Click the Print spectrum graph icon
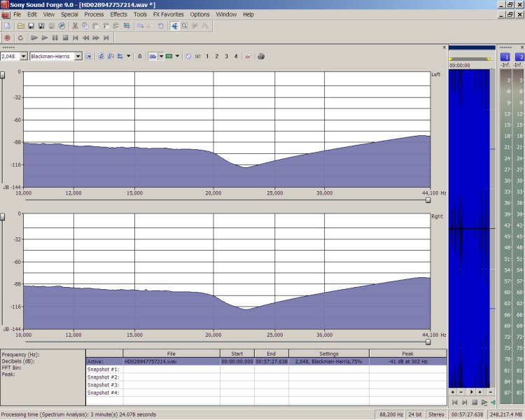 point(261,56)
